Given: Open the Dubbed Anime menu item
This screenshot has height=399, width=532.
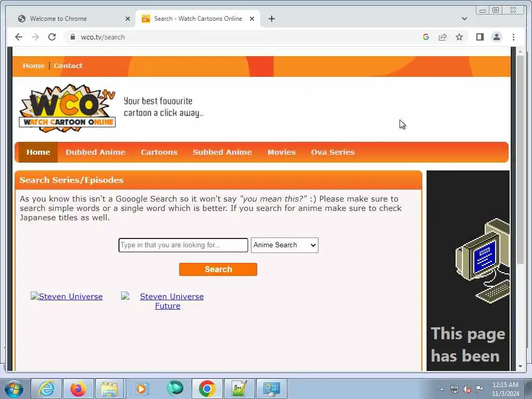Looking at the screenshot, I should coord(96,152).
